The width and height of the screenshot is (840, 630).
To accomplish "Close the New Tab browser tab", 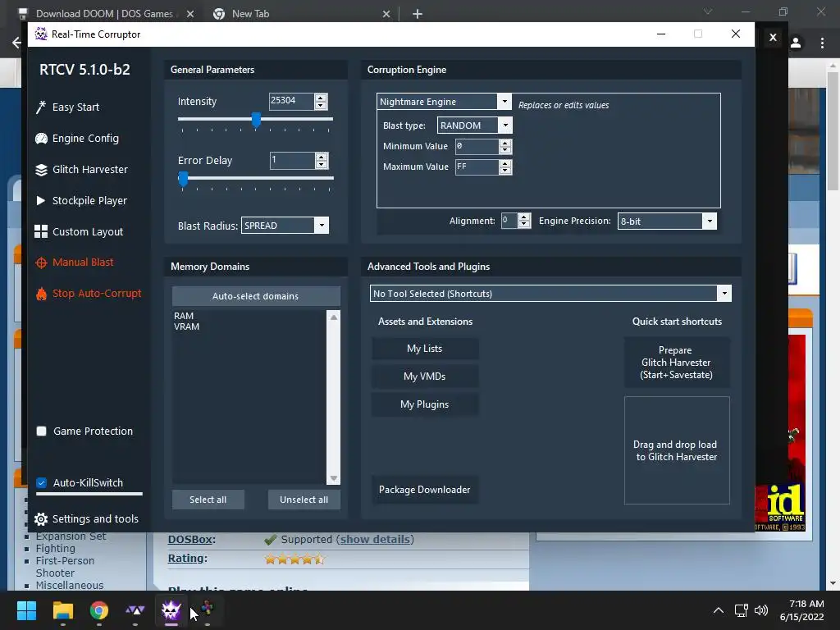I will pyautogui.click(x=386, y=14).
